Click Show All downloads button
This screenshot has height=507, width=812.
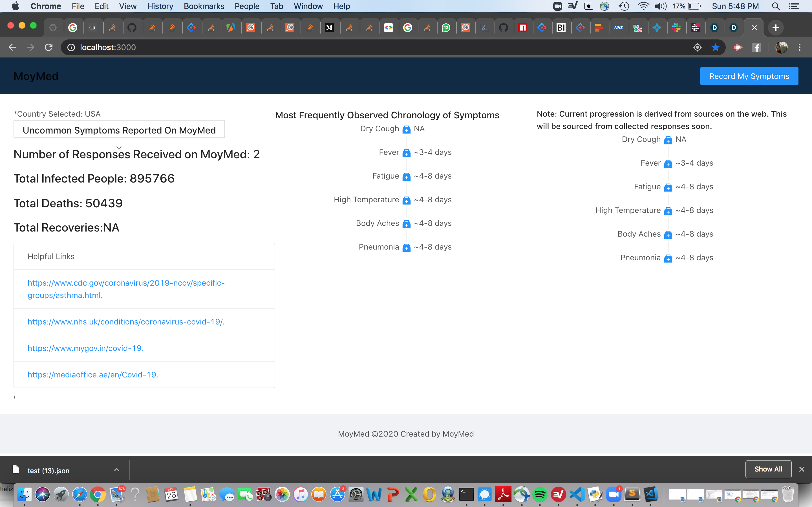[768, 469]
